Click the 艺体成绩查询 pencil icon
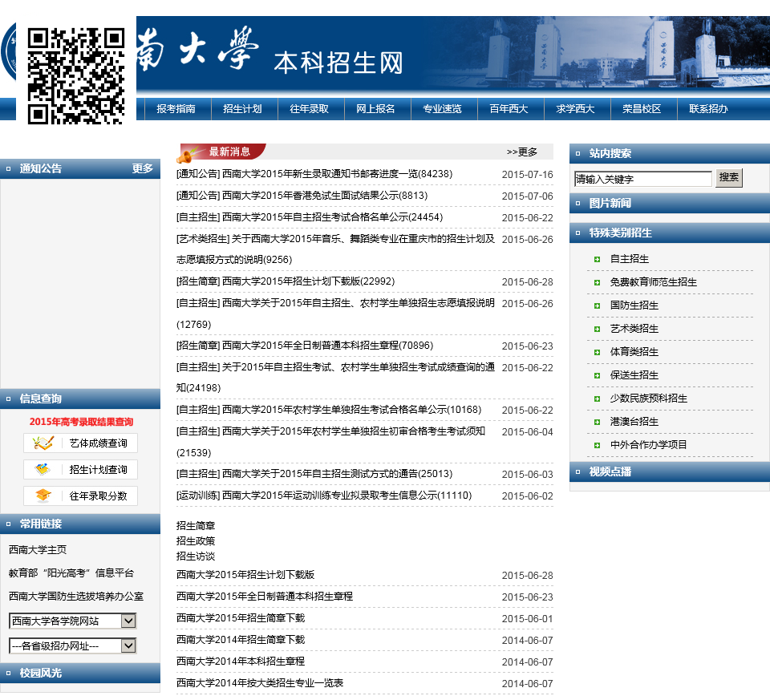The height and width of the screenshot is (700, 770). 43,443
